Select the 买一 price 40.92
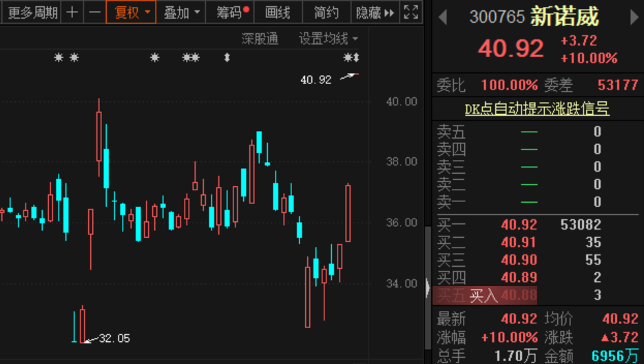The width and height of the screenshot is (644, 364). (x=519, y=225)
